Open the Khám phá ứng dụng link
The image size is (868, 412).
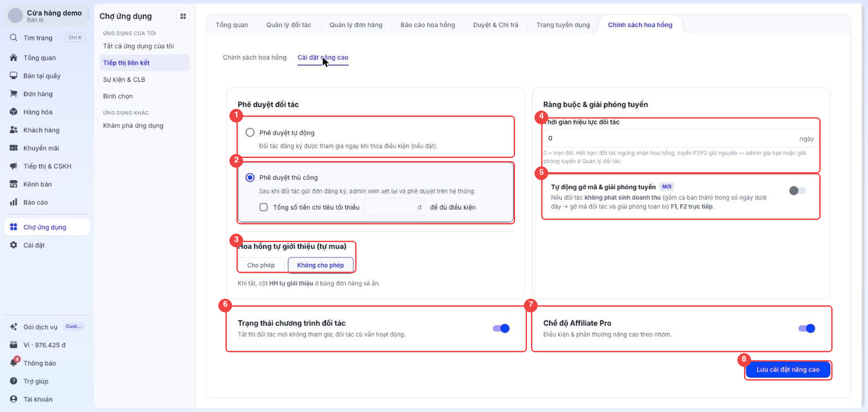[133, 126]
